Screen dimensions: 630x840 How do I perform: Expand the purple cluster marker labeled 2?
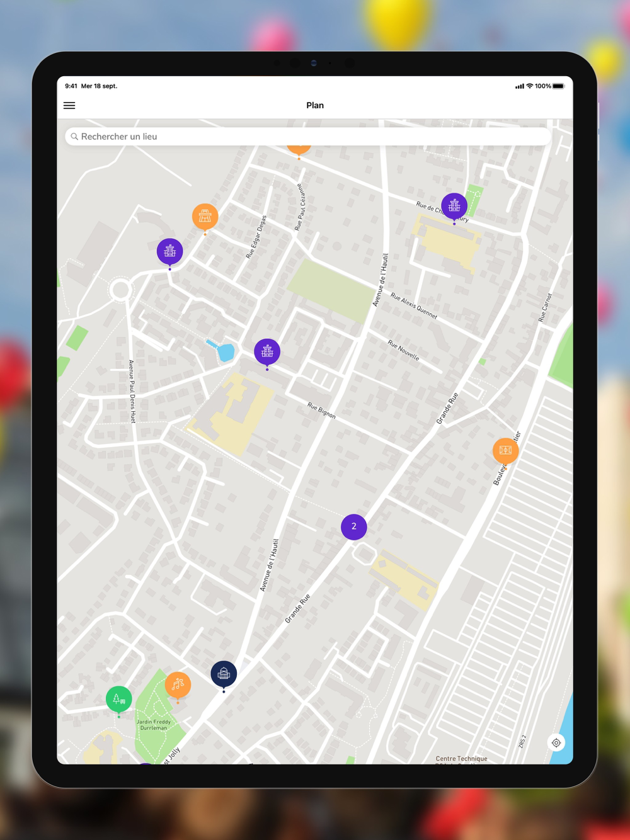pos(354,526)
